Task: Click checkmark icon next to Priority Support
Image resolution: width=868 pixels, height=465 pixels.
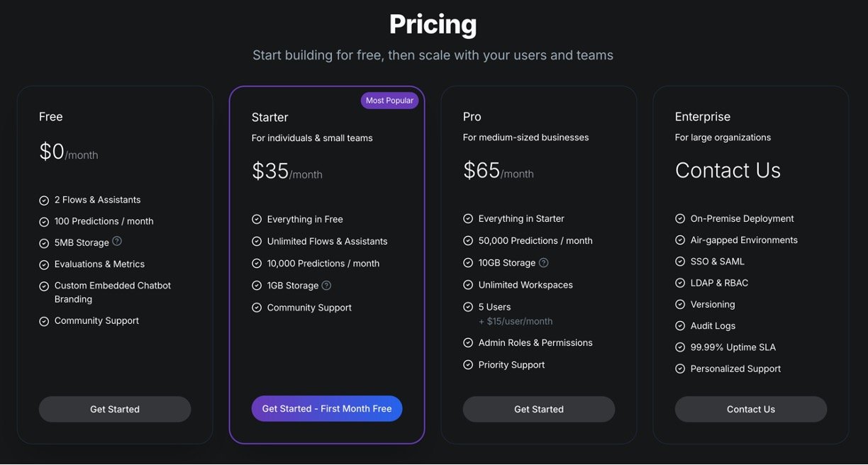Action: coord(468,365)
